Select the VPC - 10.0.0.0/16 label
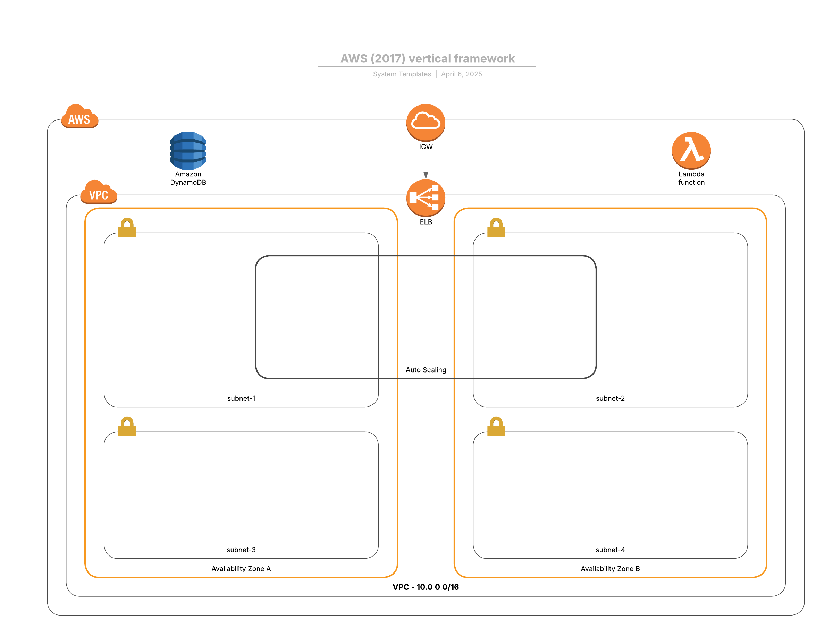The width and height of the screenshot is (833, 644). [426, 587]
